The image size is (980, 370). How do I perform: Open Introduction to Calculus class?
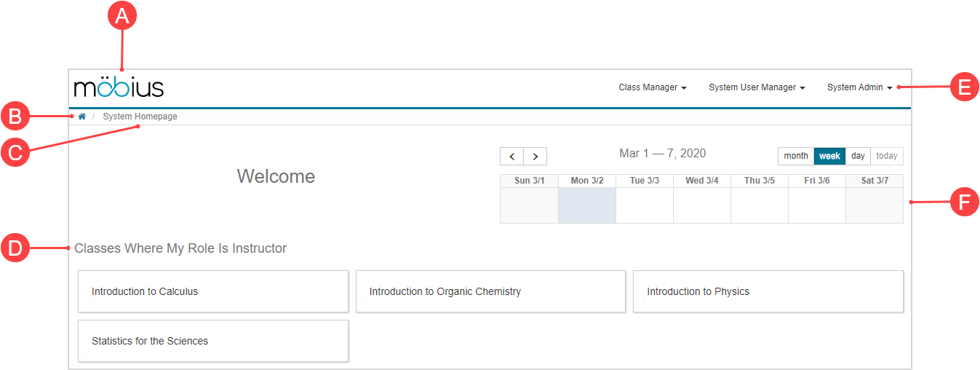click(213, 291)
